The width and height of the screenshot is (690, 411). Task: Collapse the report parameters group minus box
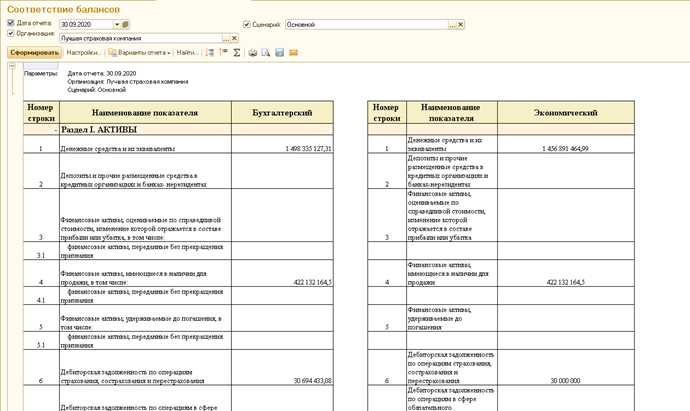pyautogui.click(x=12, y=66)
